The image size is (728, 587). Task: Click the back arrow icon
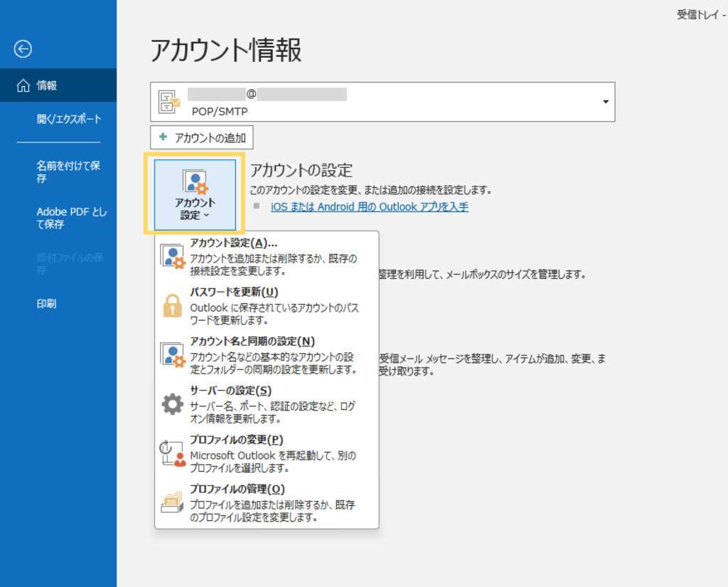[23, 48]
